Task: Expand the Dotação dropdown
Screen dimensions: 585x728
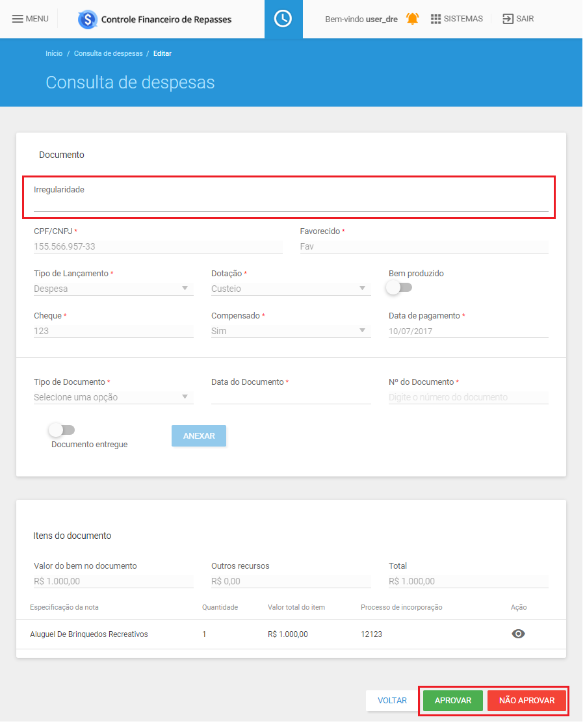Action: point(291,289)
